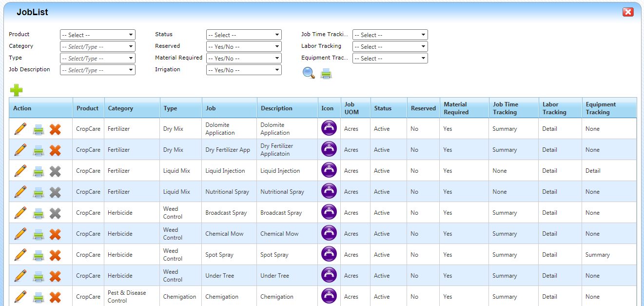This screenshot has width=644, height=306.
Task: Click the purple icon in Spot Spray row
Action: tap(329, 254)
